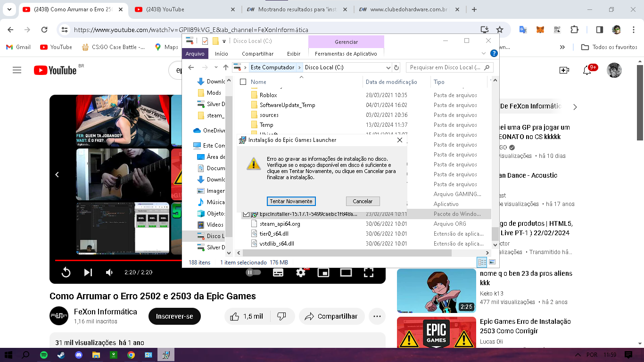Dislike the YouTube video

(x=281, y=316)
